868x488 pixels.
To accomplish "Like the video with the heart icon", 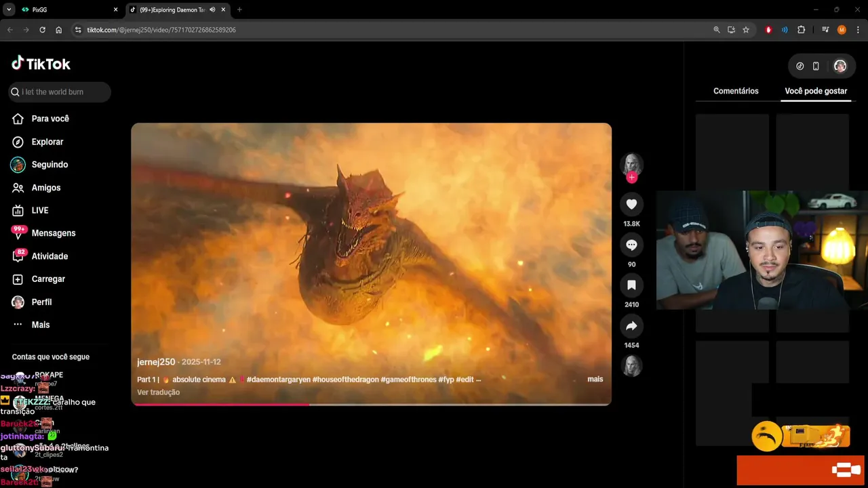I will [631, 204].
